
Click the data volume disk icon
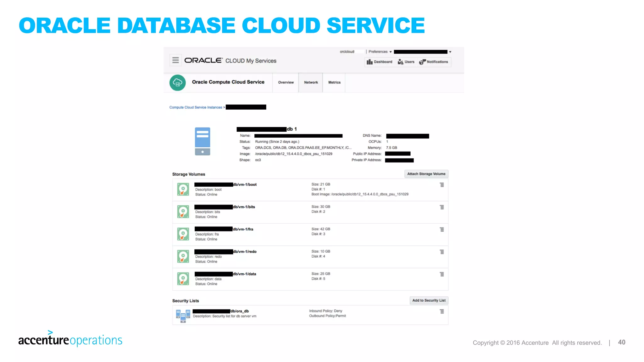click(183, 278)
